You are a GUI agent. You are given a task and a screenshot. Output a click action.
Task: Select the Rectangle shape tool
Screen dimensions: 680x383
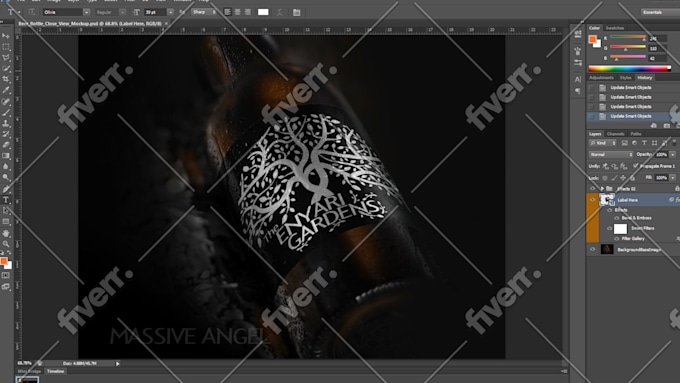pyautogui.click(x=6, y=222)
